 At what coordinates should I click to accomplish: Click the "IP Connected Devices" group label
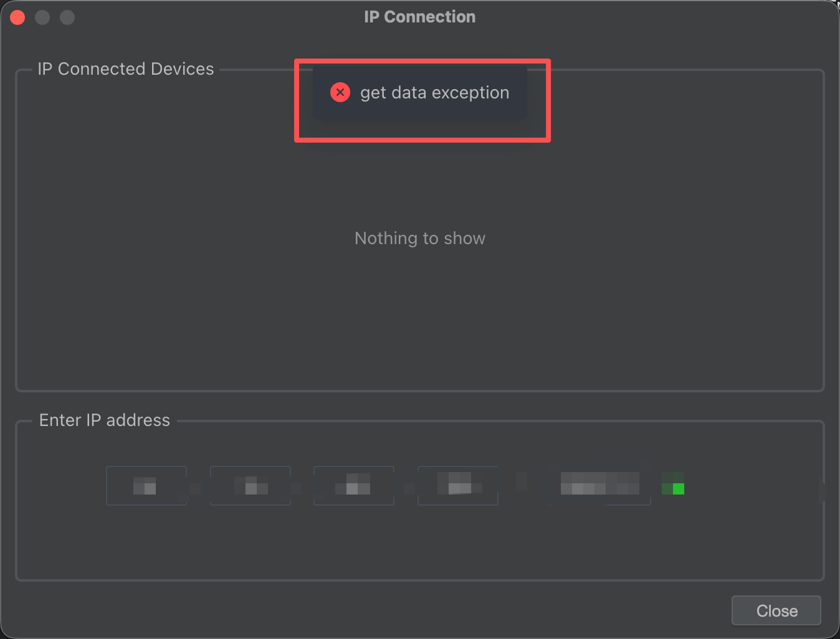click(125, 69)
